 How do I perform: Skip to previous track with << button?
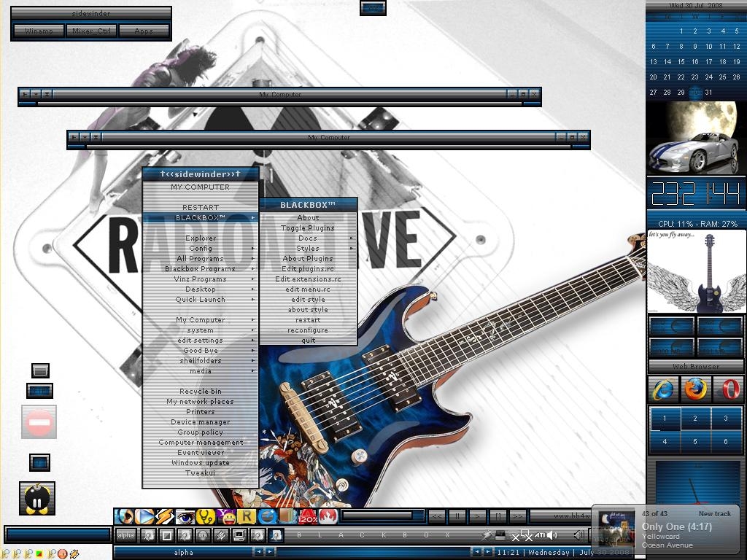coord(437,516)
